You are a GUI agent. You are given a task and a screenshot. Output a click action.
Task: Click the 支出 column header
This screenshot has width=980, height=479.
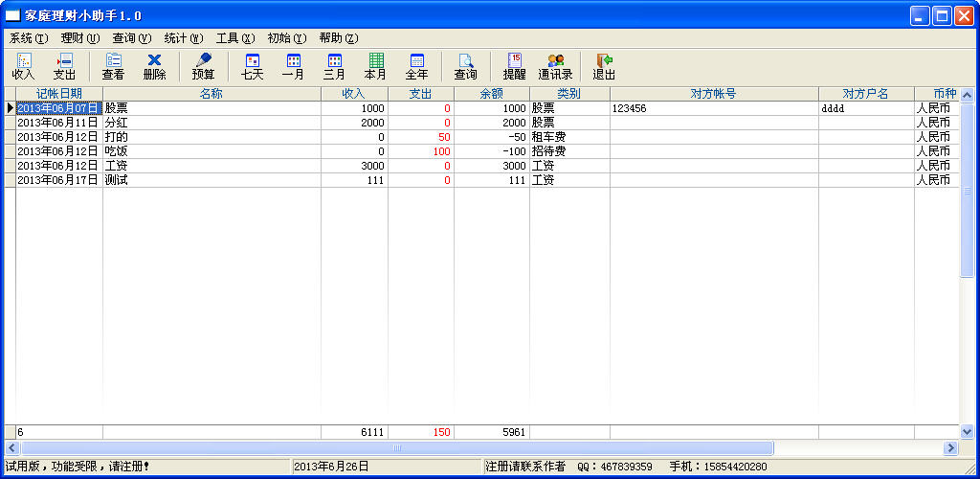pos(421,94)
